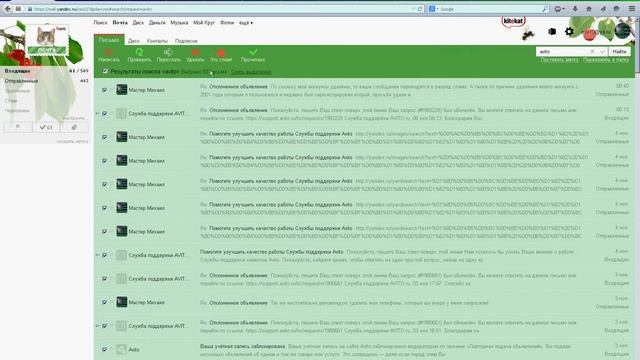Toggle the select-all checkbox by Результаты поиска
This screenshot has height=360, width=640.
coord(105,71)
